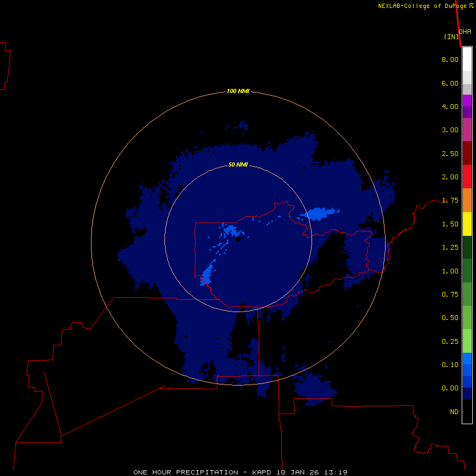Screen dimensions: 476x476
Task: Select the 1.25 legend value
Action: 450,248
